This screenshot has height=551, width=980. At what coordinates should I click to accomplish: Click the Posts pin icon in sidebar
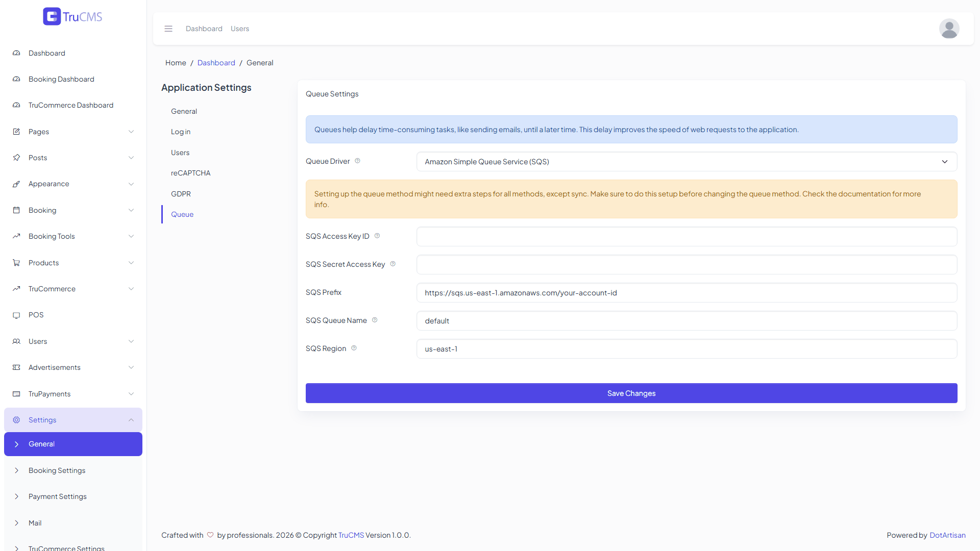(x=16, y=158)
